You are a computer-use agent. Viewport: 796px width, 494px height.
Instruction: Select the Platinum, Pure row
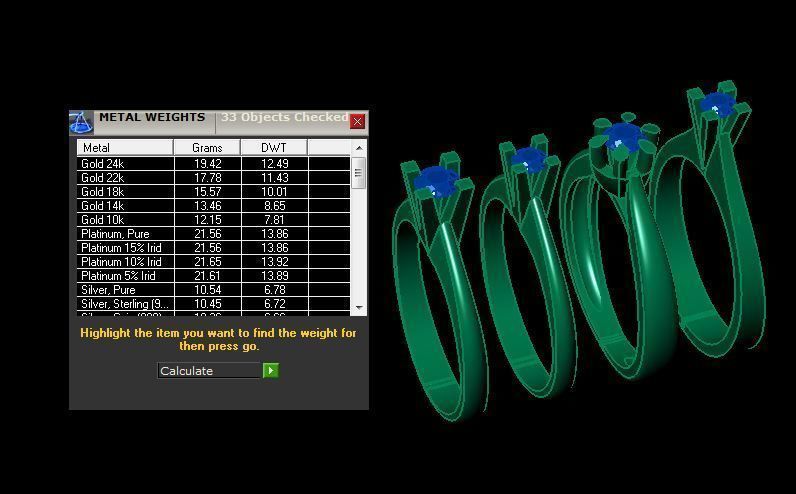pyautogui.click(x=214, y=234)
